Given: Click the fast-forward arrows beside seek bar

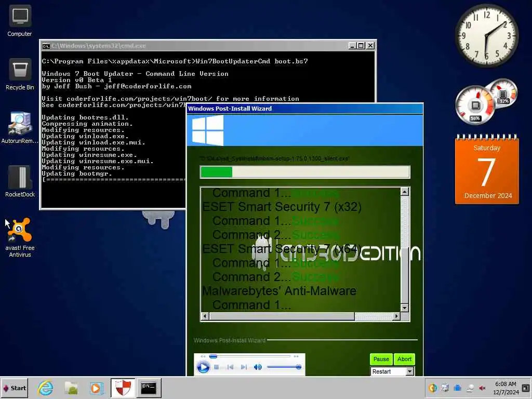Looking at the screenshot, I should 296,356.
